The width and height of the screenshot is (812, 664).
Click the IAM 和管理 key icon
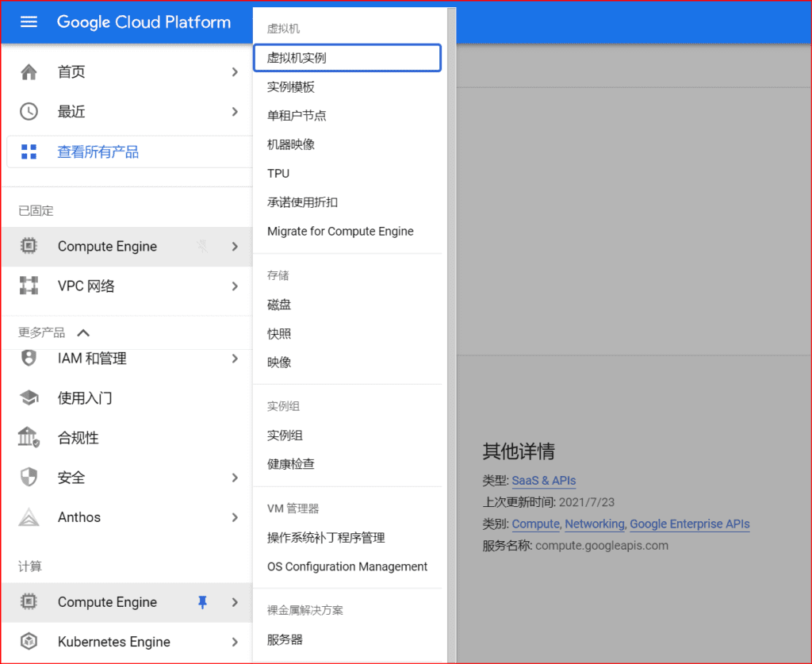[x=29, y=358]
